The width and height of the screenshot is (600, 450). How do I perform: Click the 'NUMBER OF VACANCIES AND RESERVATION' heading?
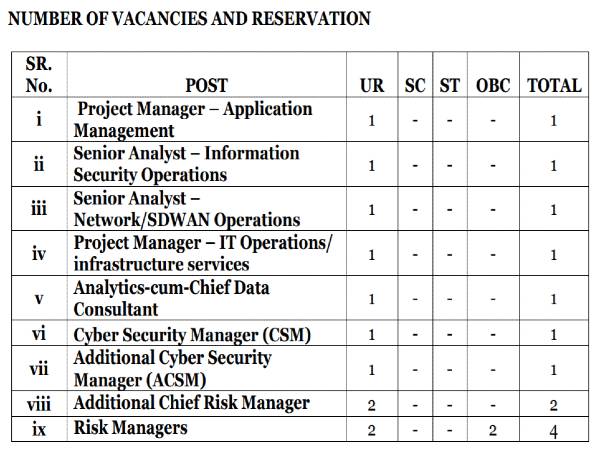tap(190, 19)
